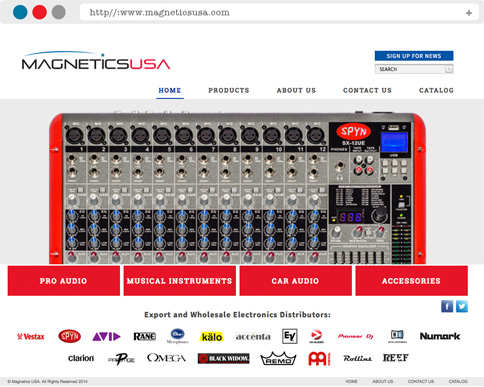Screen dimensions: 484x387
Task: Click the Rane brand logo
Action: click(x=145, y=336)
